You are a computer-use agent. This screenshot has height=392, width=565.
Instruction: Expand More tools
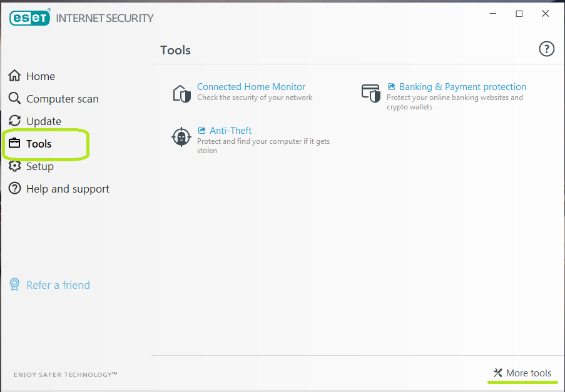[528, 373]
